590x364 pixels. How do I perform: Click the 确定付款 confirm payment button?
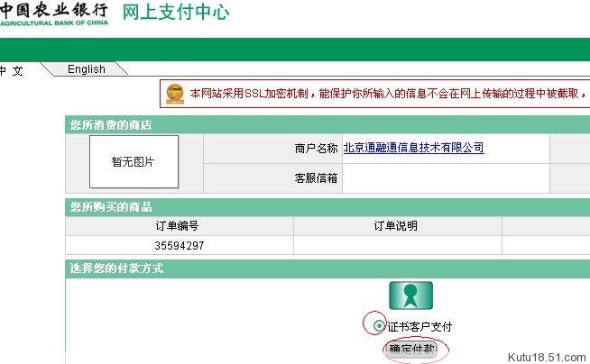(x=411, y=350)
